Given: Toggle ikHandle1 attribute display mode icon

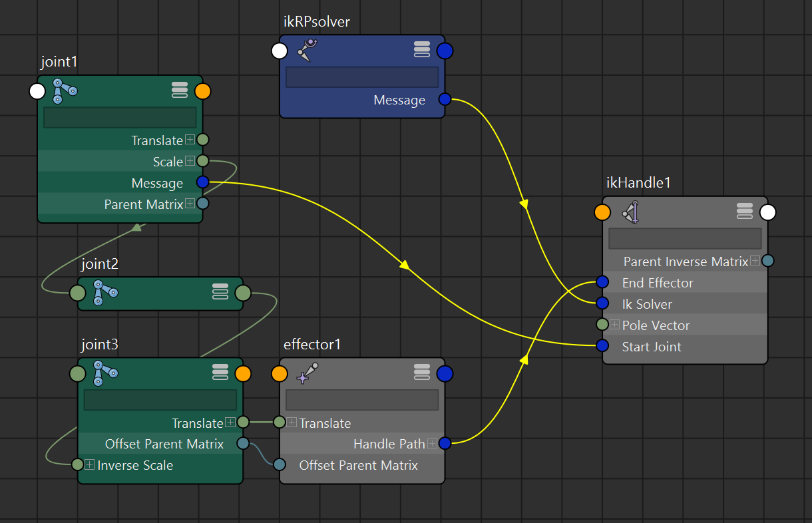Looking at the screenshot, I should [x=745, y=212].
